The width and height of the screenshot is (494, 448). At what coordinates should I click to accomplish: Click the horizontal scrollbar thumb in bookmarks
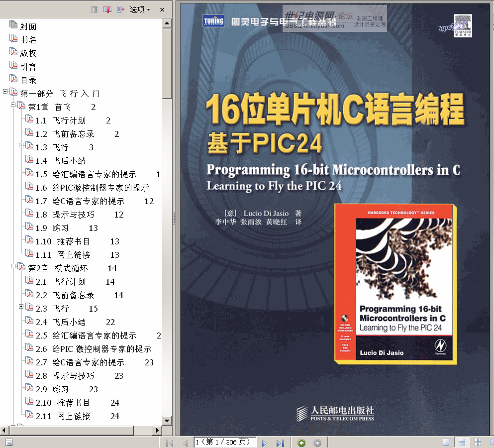(71, 431)
